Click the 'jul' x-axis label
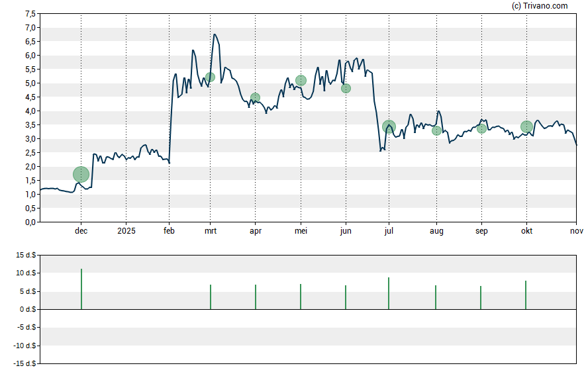 (x=389, y=231)
